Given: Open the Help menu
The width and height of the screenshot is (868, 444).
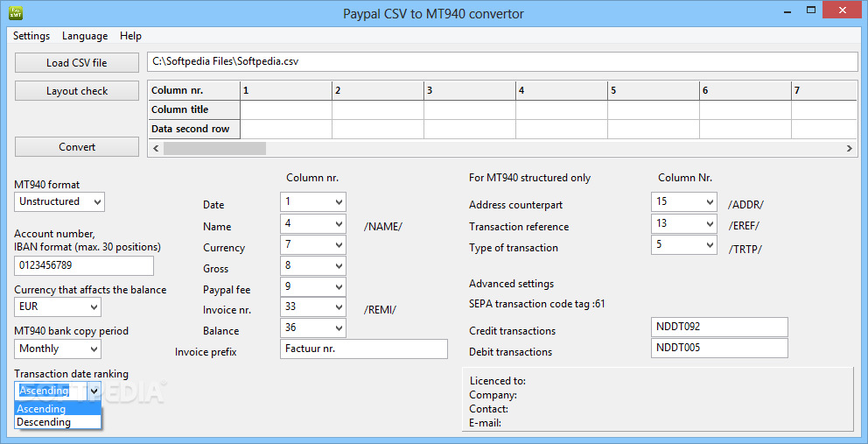Looking at the screenshot, I should (130, 36).
